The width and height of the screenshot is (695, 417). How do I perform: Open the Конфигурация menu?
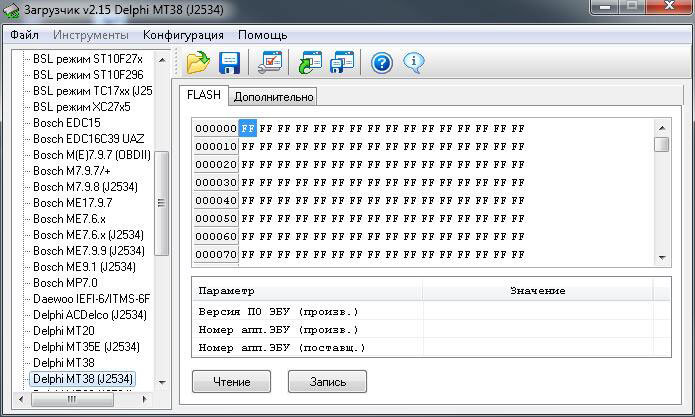click(x=182, y=35)
